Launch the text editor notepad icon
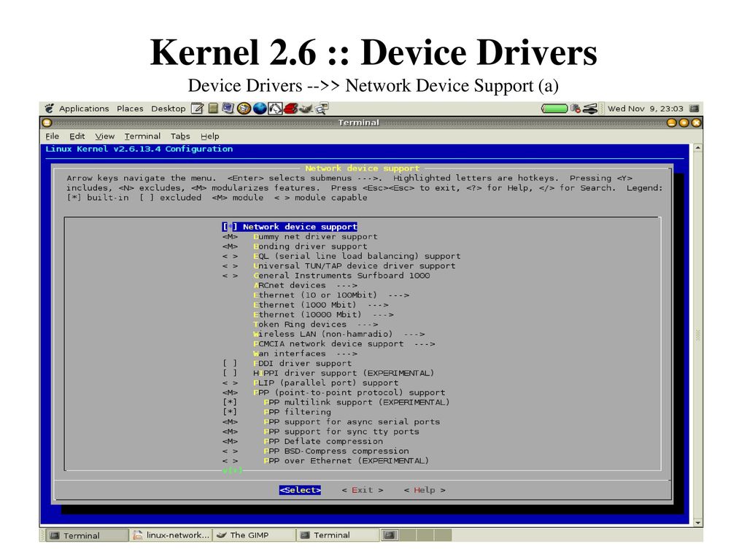 pos(197,109)
